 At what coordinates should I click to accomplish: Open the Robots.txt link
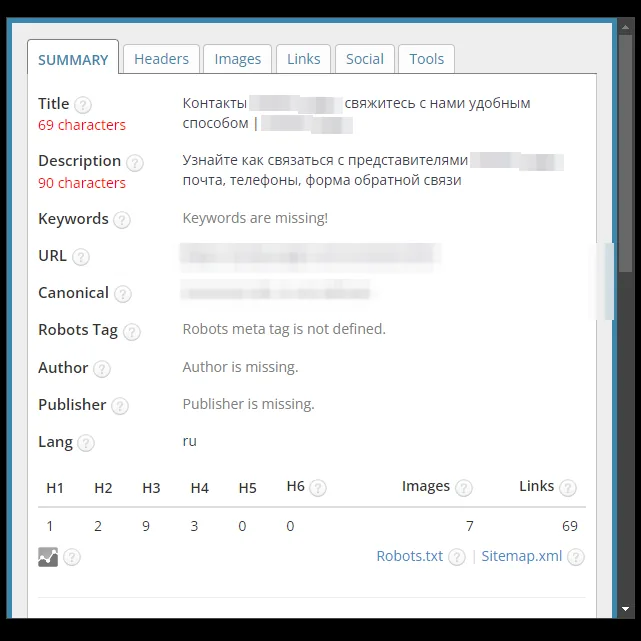[410, 556]
